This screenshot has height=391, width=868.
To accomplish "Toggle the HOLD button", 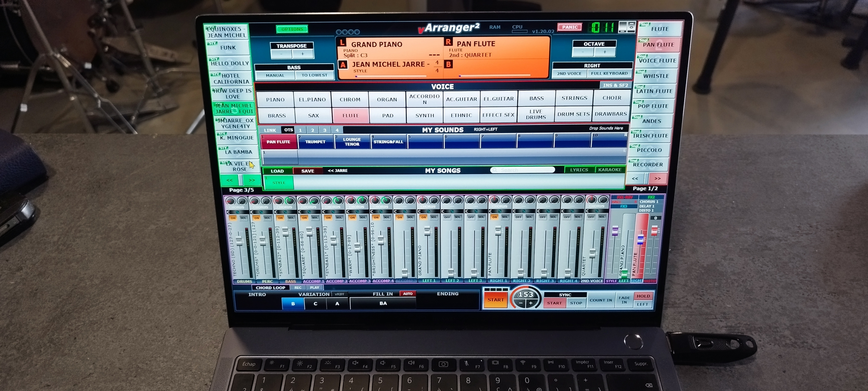I will [x=643, y=296].
